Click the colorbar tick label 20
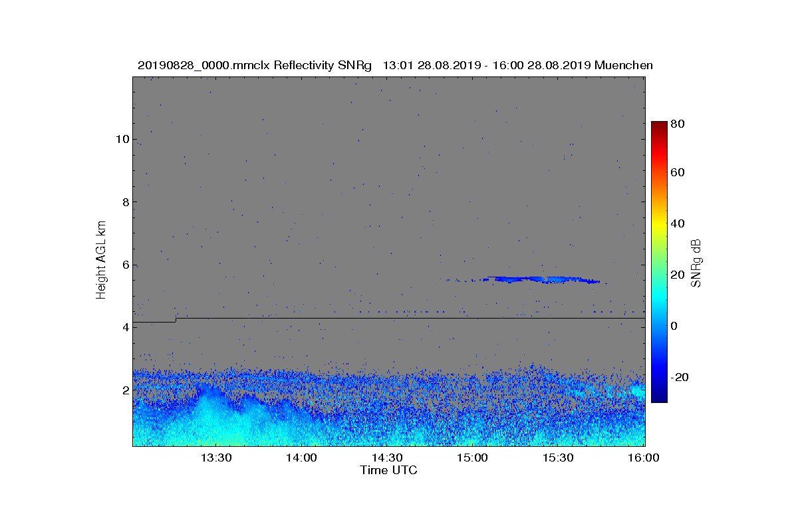The height and width of the screenshot is (532, 798). (x=678, y=275)
